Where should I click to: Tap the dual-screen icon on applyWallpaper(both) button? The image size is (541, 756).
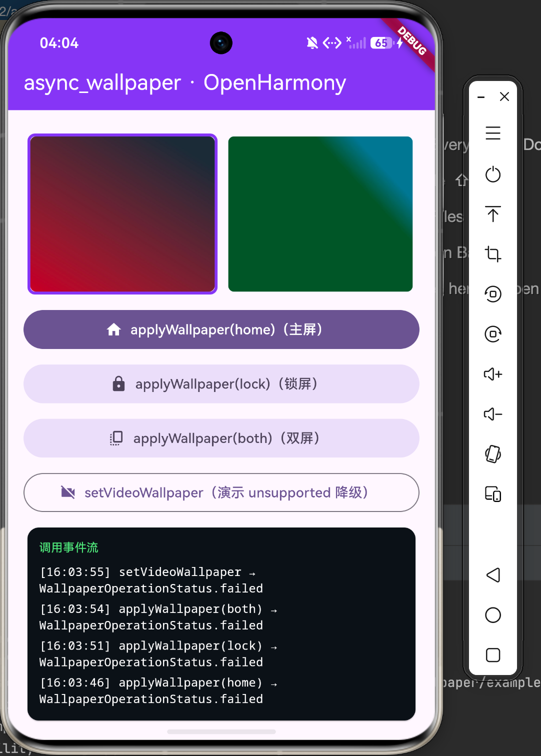pyautogui.click(x=116, y=438)
